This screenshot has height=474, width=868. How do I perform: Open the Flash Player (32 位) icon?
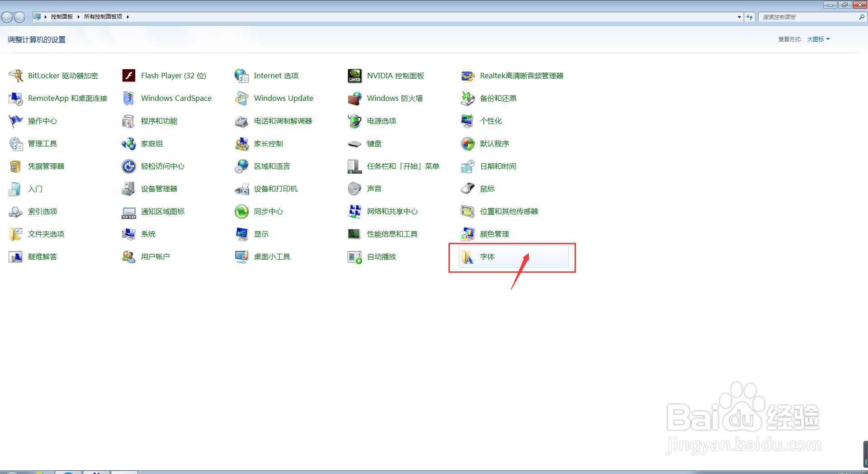[129, 76]
